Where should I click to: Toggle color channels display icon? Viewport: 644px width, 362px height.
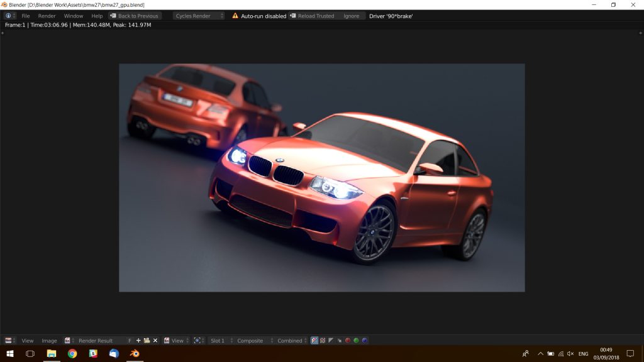pos(323,340)
